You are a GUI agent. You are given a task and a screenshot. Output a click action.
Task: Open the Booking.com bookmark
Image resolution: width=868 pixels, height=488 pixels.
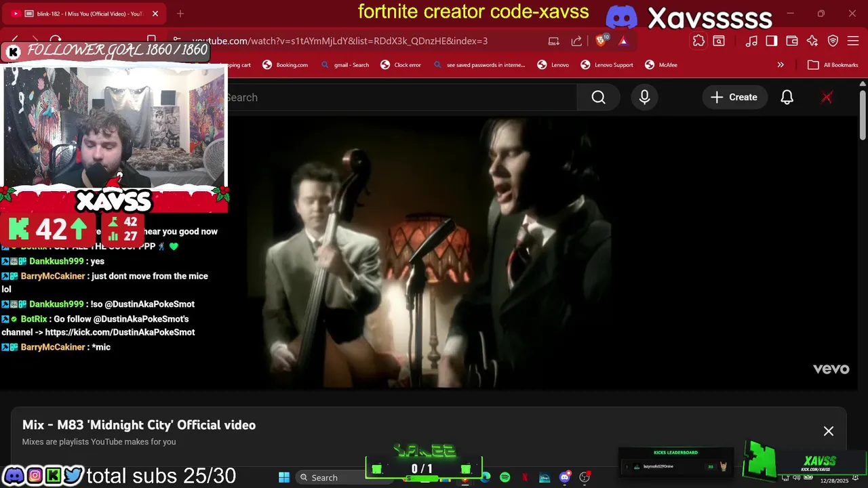[285, 65]
